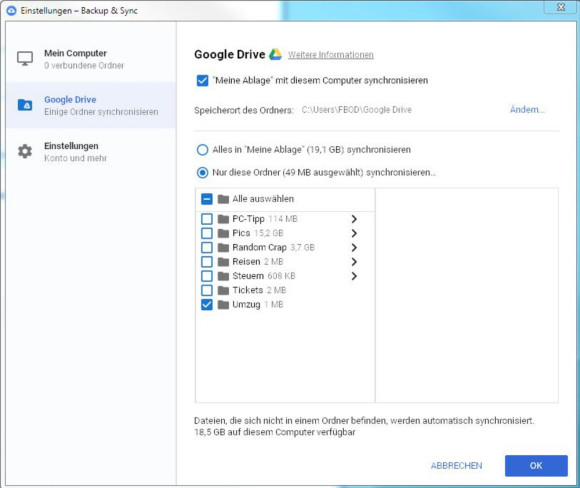Click the Einstellungen gear icon

25,151
